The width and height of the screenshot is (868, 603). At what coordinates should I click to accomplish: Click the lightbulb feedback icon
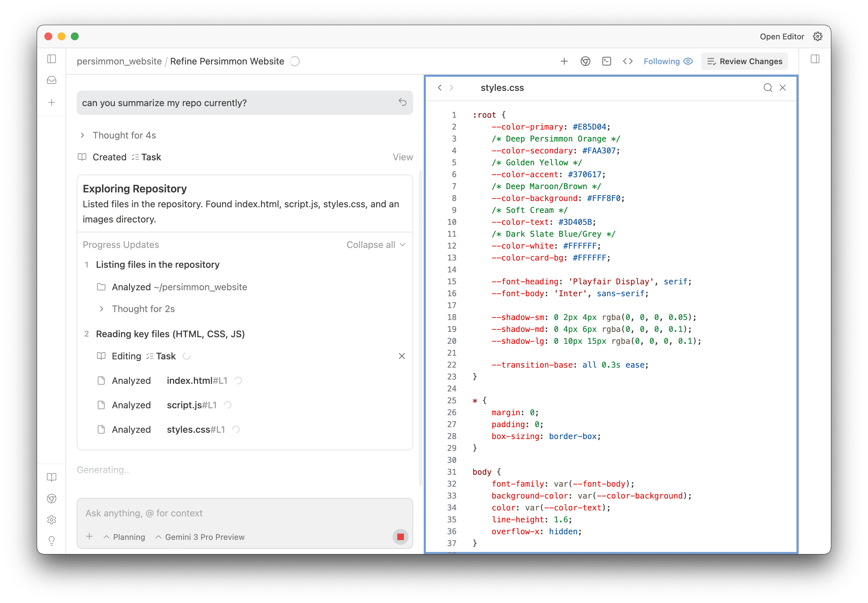52,541
